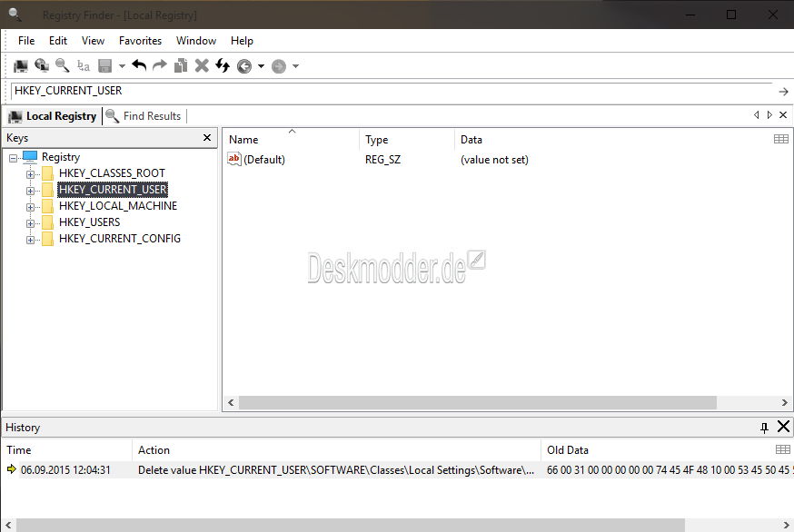The width and height of the screenshot is (794, 532).
Task: Click the Redo arrow icon
Action: (x=160, y=65)
